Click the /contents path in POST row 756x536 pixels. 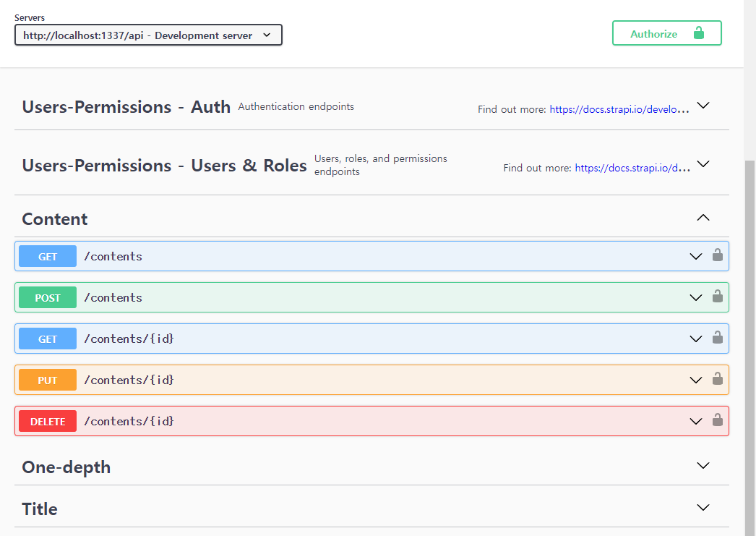pyautogui.click(x=113, y=298)
